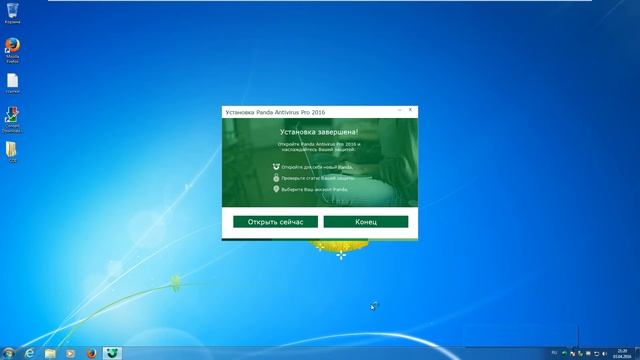The height and width of the screenshot is (360, 640).
Task: Click the 'Открыть сейчас' button
Action: [x=276, y=222]
